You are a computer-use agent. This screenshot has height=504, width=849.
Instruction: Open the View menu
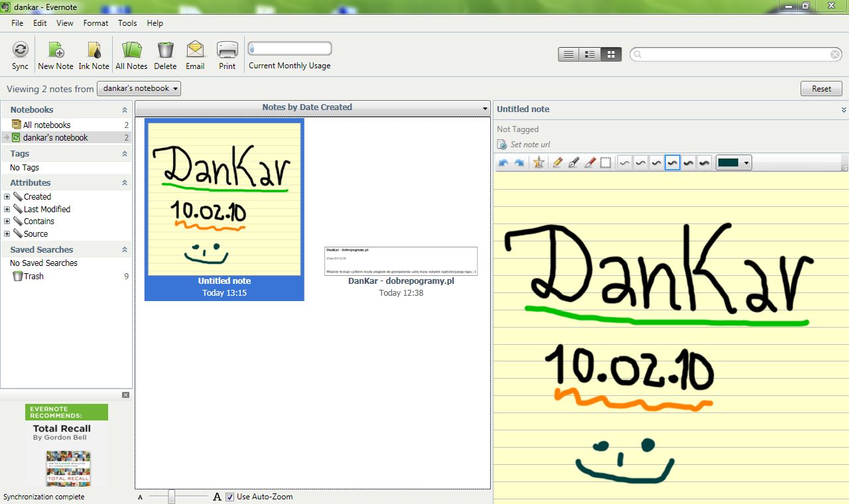coord(65,23)
